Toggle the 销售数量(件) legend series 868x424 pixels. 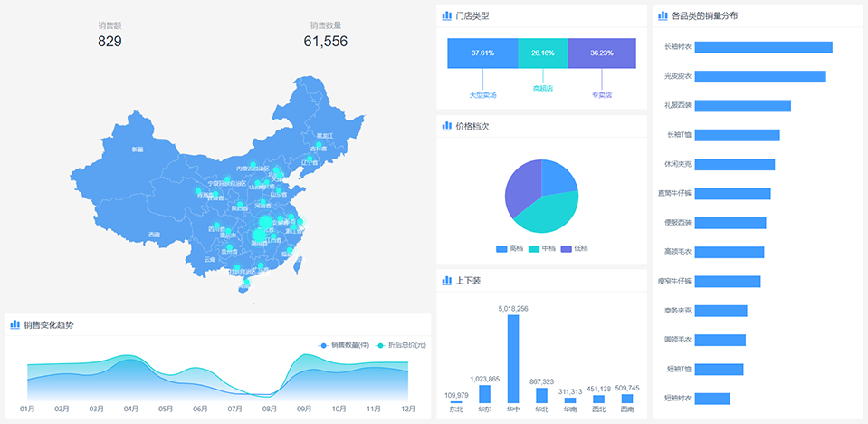click(x=344, y=345)
